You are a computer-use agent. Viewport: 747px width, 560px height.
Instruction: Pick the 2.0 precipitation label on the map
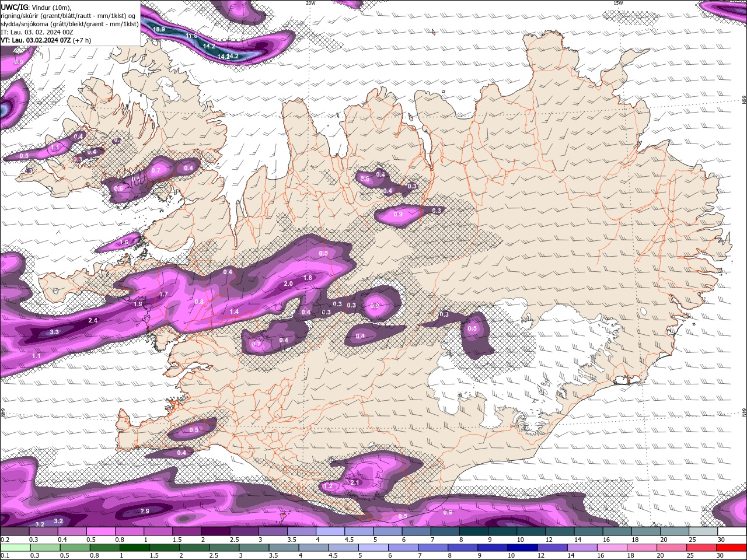click(x=288, y=284)
